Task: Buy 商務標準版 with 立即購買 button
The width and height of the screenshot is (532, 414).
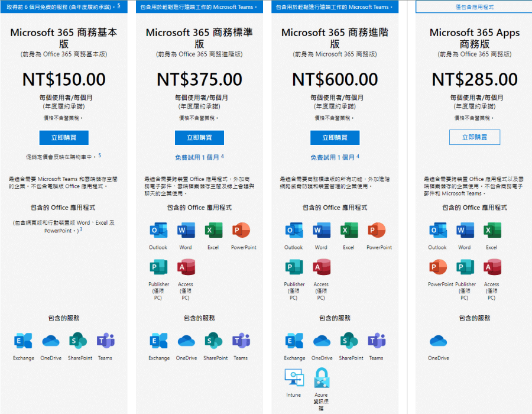Action: [x=200, y=137]
